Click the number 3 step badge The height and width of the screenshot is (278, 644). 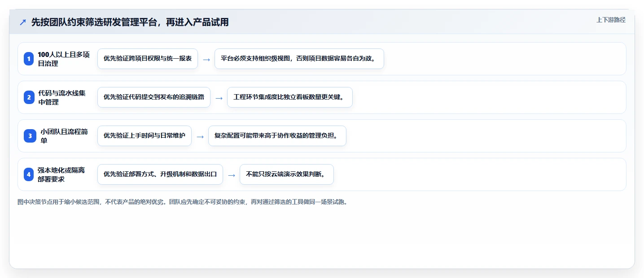pyautogui.click(x=30, y=136)
